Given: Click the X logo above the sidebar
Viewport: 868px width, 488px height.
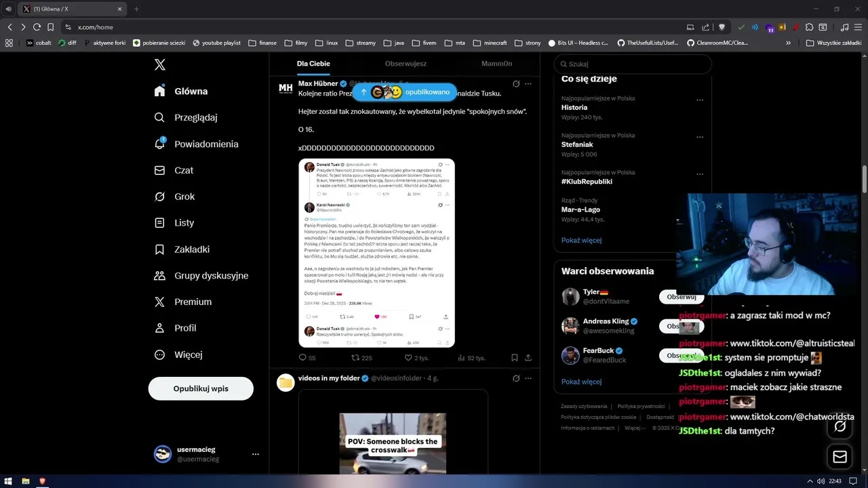Looking at the screenshot, I should (160, 64).
